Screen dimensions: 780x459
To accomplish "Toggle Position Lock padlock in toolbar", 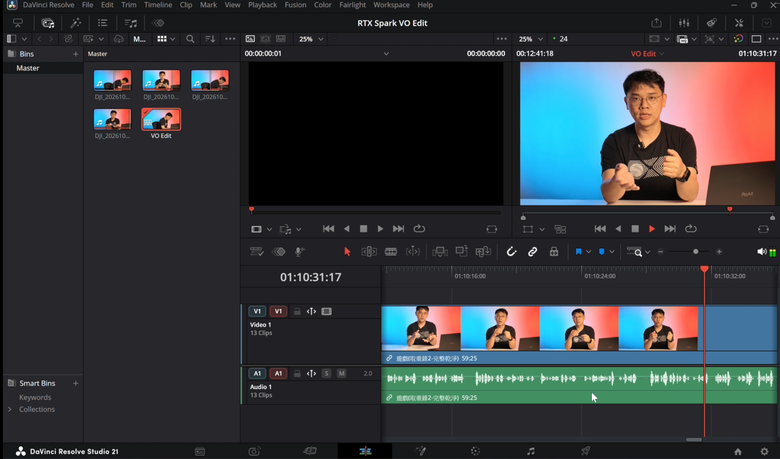I will (554, 252).
